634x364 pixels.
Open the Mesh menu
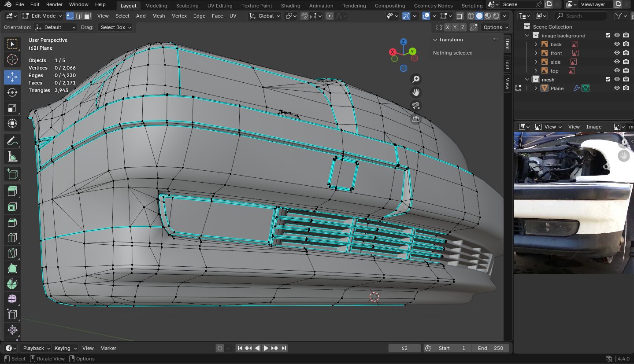[158, 16]
